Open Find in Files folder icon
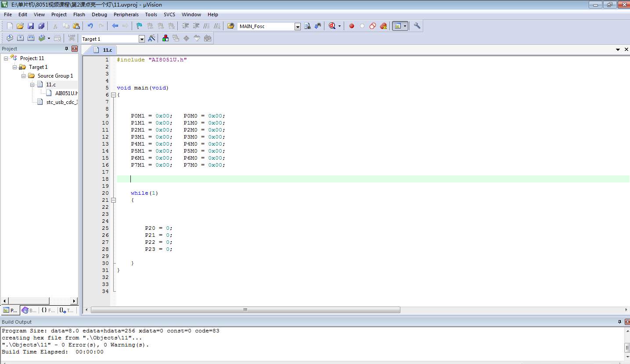This screenshot has width=630, height=364. tap(231, 26)
